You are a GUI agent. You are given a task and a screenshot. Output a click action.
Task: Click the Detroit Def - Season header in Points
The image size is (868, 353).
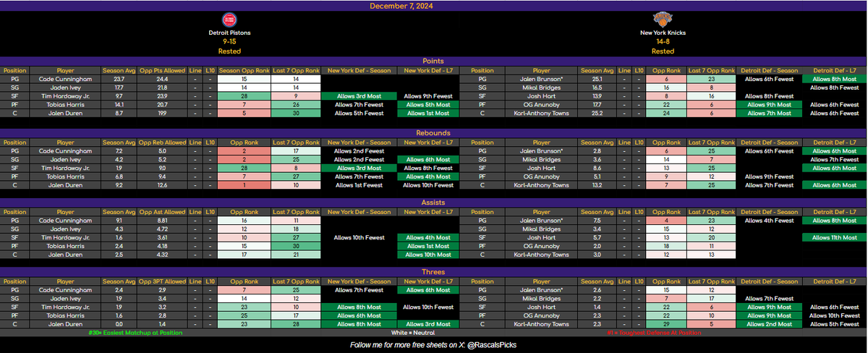point(769,71)
